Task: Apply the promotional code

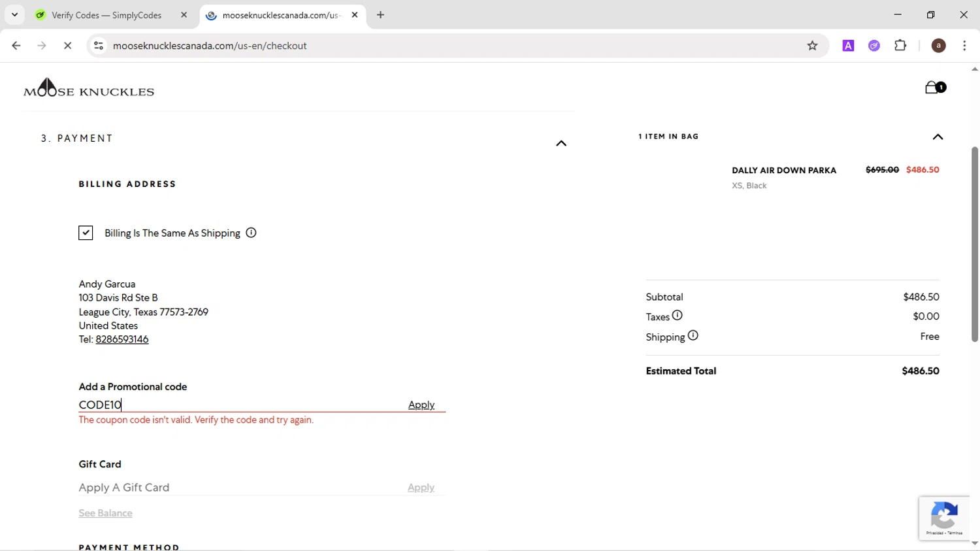Action: (x=421, y=405)
